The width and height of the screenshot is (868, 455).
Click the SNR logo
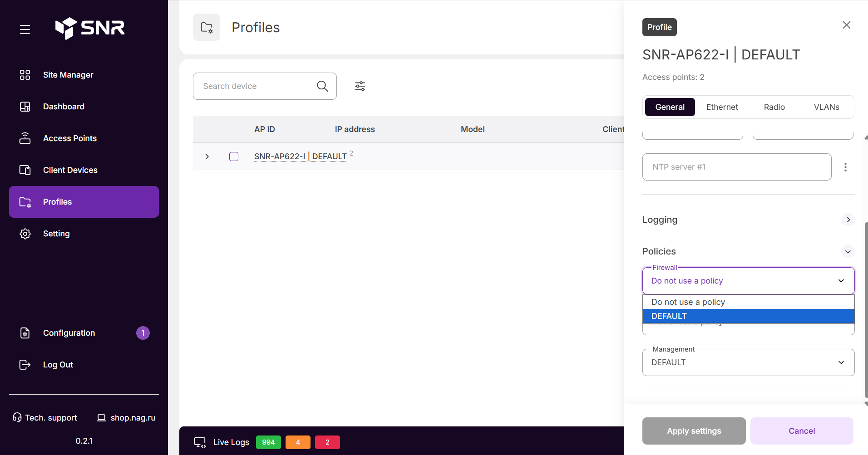90,28
